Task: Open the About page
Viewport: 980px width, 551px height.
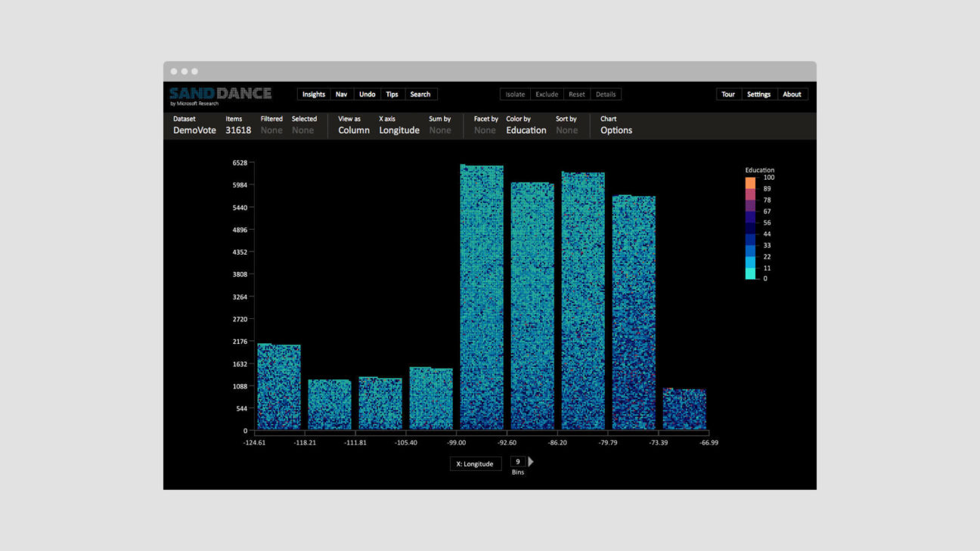Action: pos(792,94)
